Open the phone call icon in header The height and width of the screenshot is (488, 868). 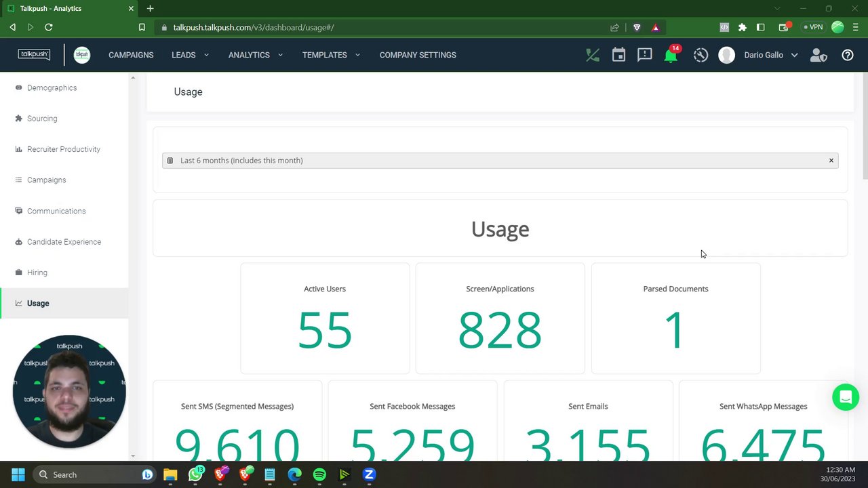593,55
